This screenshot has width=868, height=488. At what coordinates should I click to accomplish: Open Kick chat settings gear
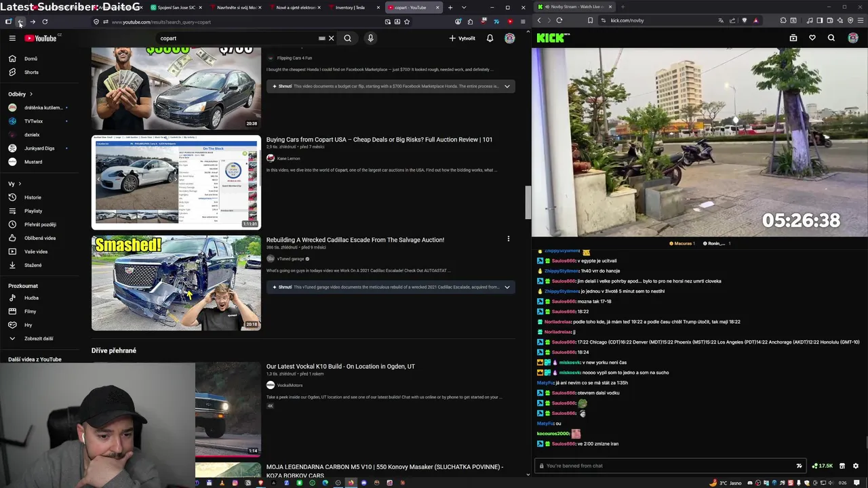click(x=856, y=466)
